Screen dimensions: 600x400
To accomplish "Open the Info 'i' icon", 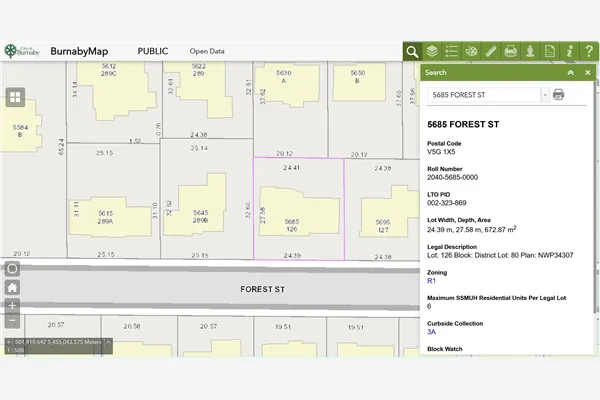I will click(x=569, y=51).
